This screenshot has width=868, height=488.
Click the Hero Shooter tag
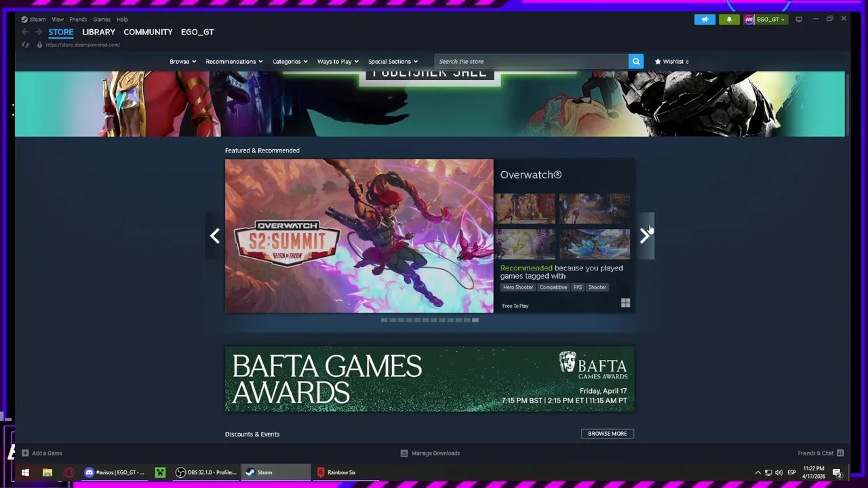(518, 287)
